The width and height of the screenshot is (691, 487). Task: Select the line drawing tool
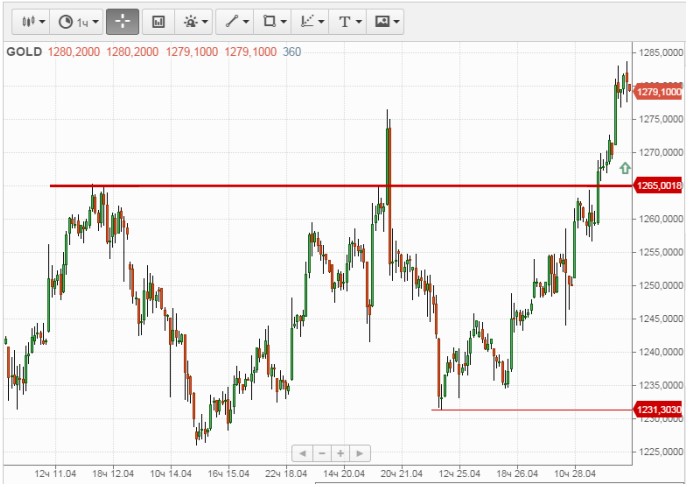[x=232, y=22]
